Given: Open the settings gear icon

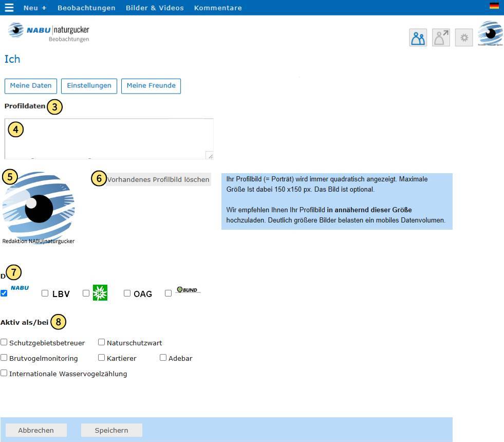Looking at the screenshot, I should 464,38.
